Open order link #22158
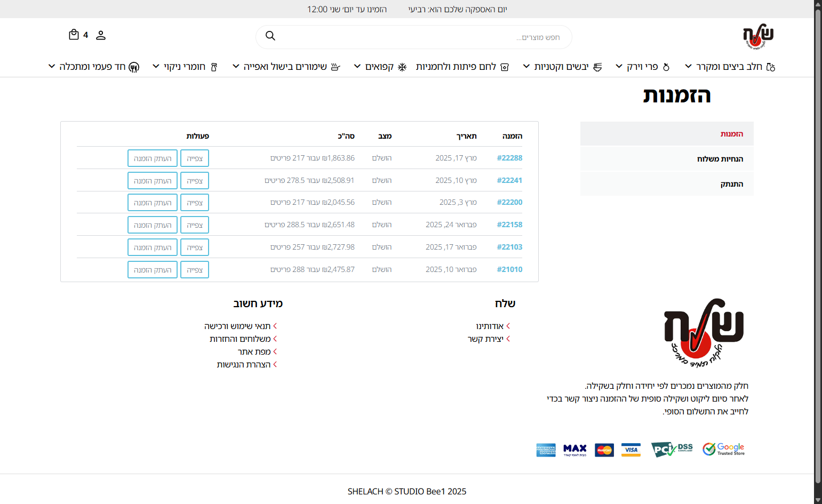 tap(509, 225)
